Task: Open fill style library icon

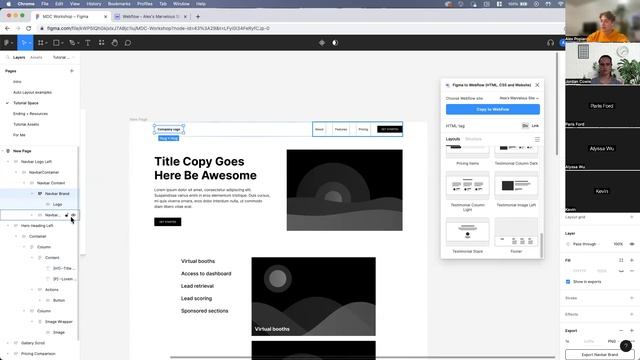Action: (621, 260)
